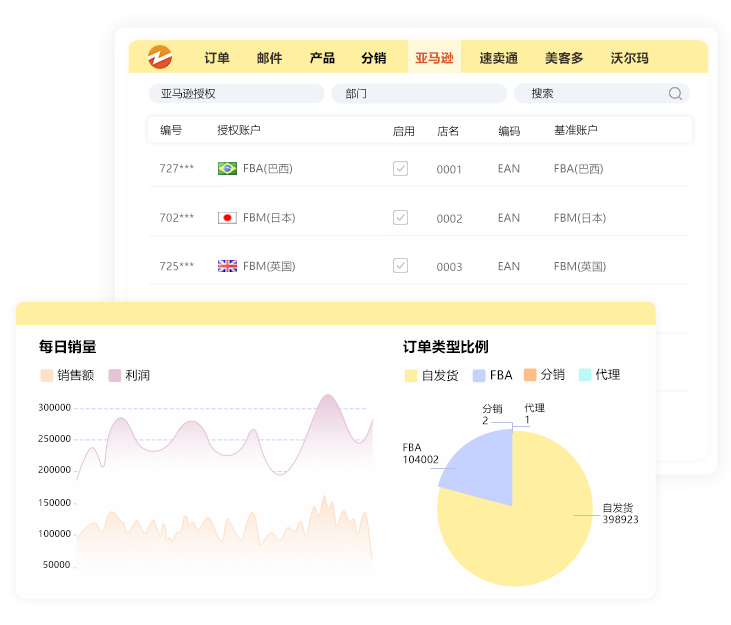Screen dimensions: 731x625
Task: Toggle enabled checkbox for store 0003
Action: pyautogui.click(x=400, y=266)
